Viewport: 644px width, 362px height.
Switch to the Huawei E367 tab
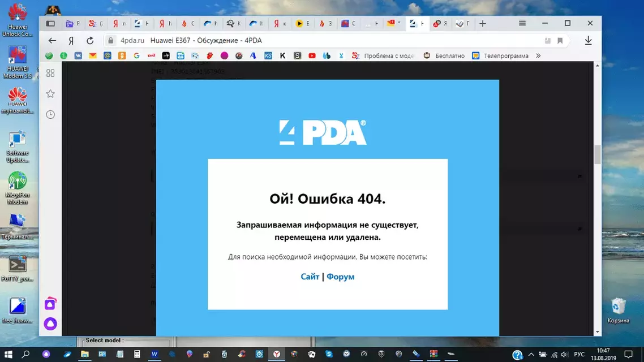pos(417,23)
